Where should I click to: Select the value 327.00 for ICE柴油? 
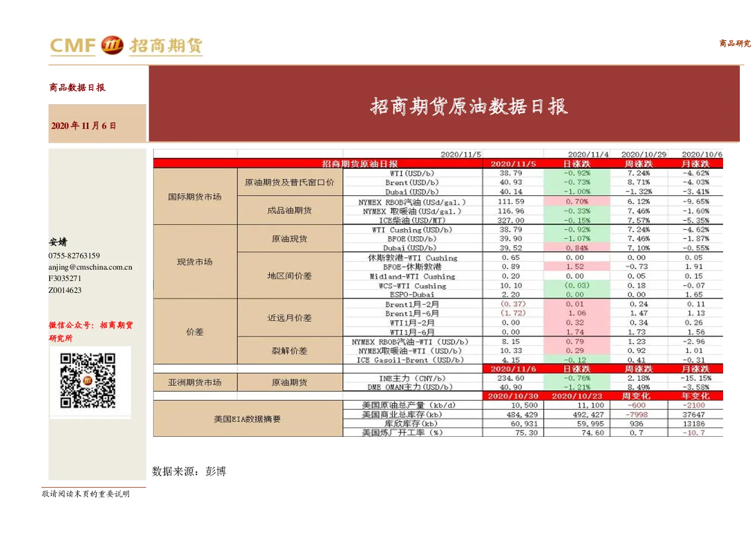[511, 220]
